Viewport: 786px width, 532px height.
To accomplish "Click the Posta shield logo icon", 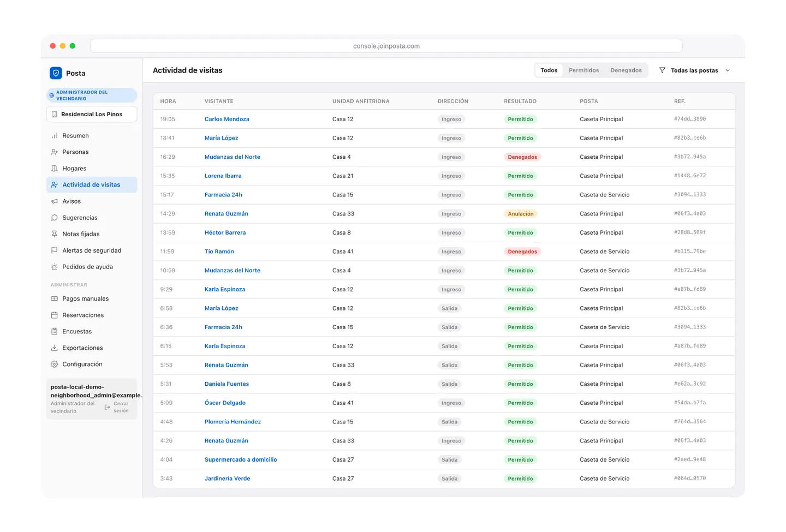I will (56, 73).
